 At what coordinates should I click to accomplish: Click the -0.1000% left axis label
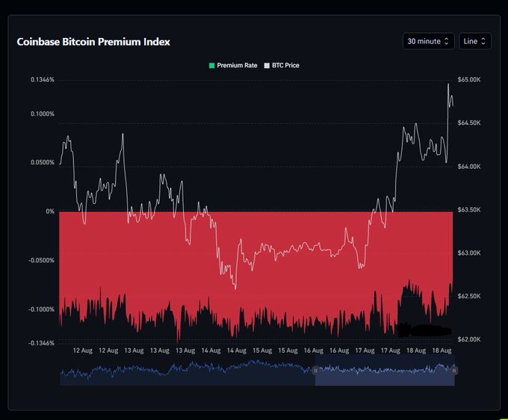click(x=42, y=309)
